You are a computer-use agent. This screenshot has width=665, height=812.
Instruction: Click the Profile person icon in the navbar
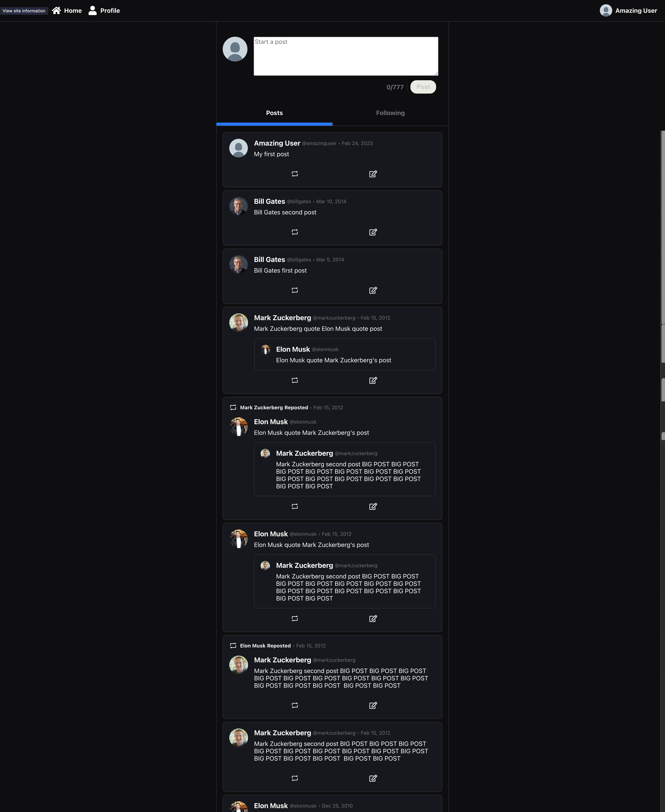(x=92, y=10)
